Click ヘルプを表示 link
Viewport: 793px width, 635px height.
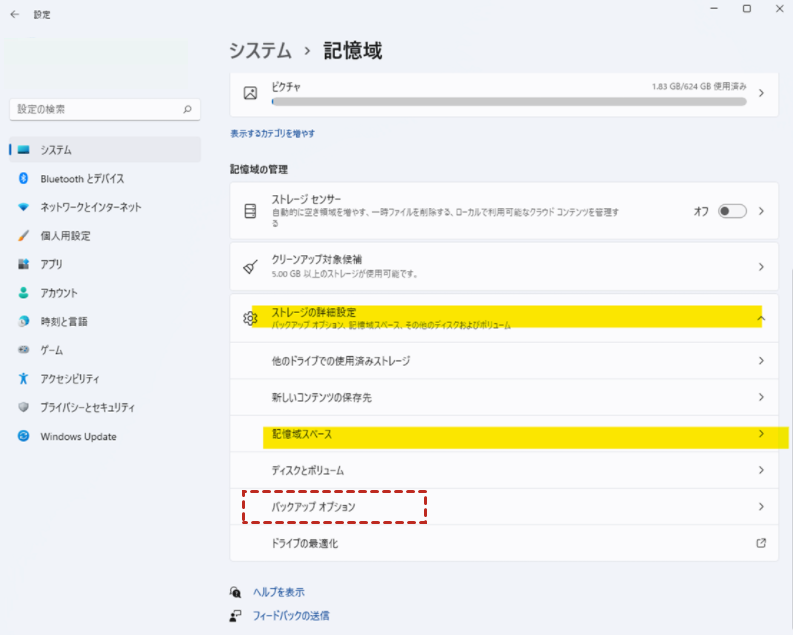click(x=279, y=592)
